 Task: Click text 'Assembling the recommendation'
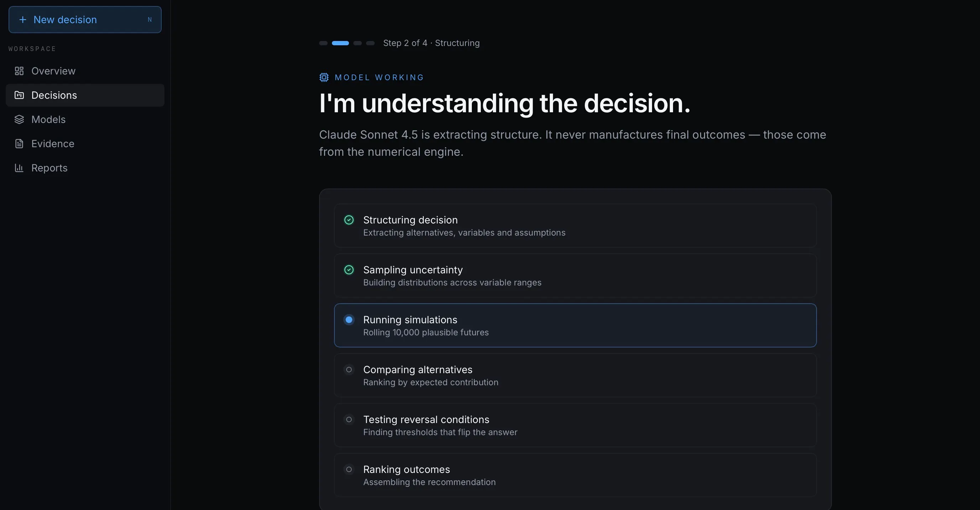tap(429, 482)
